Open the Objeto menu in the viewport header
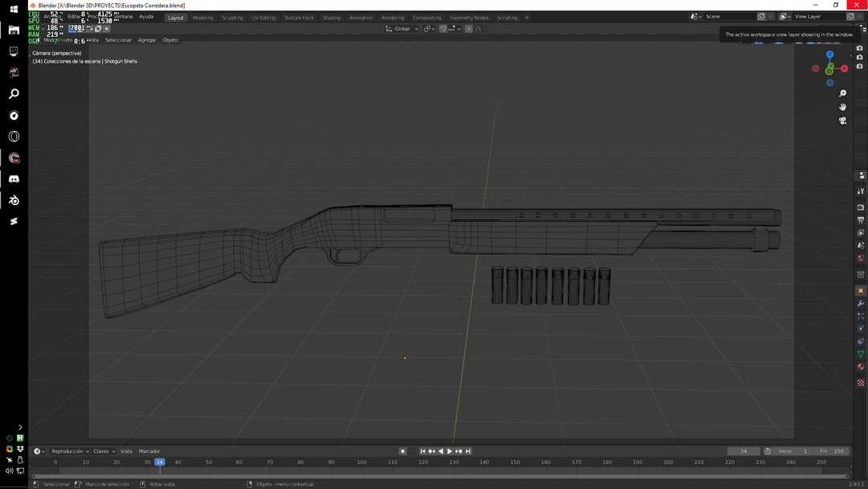 (170, 39)
